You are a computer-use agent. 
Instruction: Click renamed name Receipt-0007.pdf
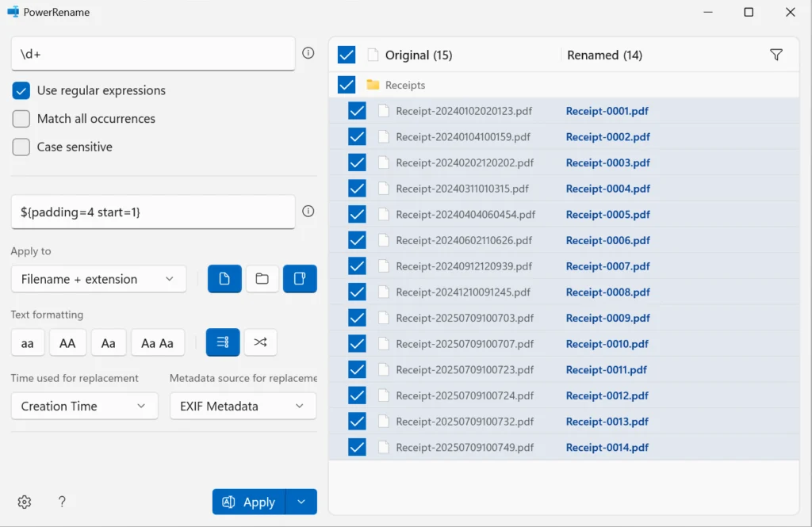click(608, 266)
